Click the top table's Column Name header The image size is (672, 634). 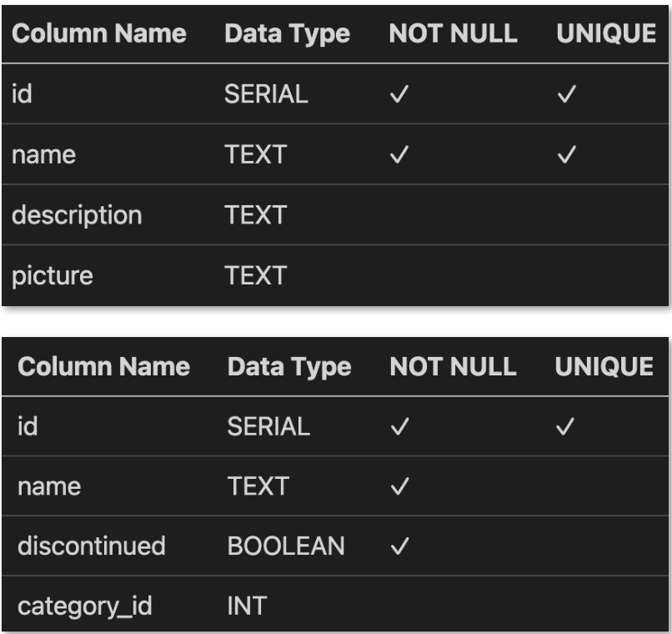[99, 33]
